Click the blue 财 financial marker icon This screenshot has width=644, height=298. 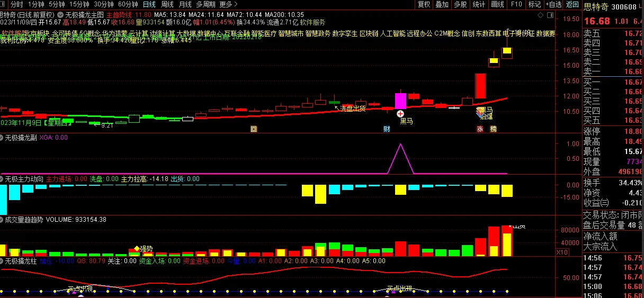click(387, 129)
